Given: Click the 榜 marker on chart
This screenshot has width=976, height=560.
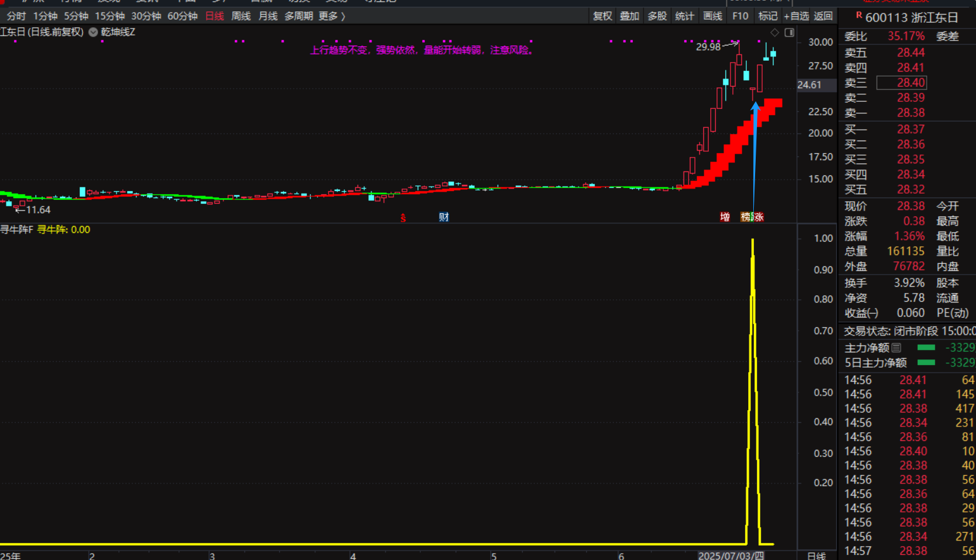Looking at the screenshot, I should tap(746, 217).
